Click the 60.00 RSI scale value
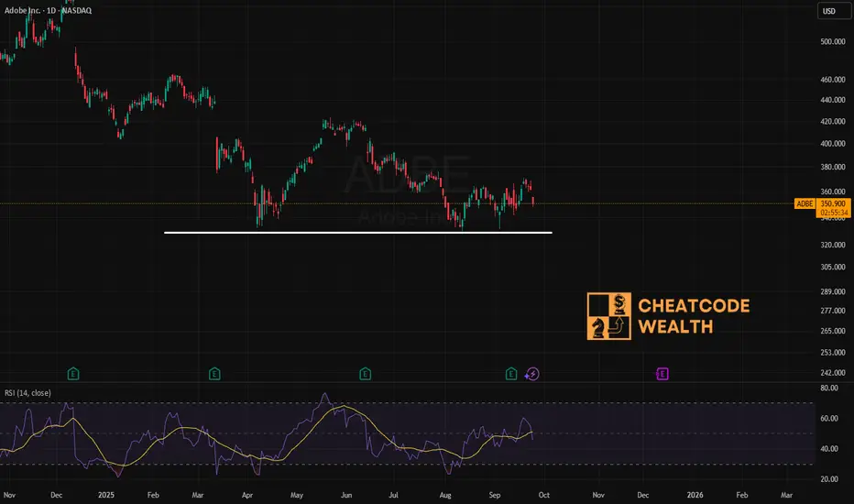 829,419
